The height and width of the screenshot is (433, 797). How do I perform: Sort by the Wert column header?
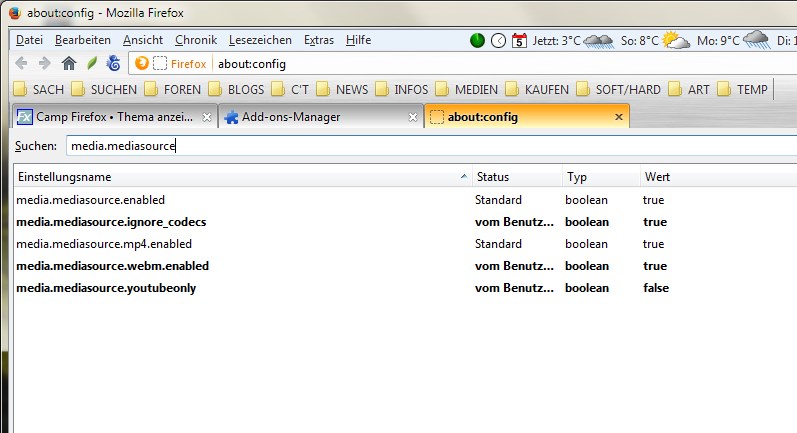pos(719,177)
